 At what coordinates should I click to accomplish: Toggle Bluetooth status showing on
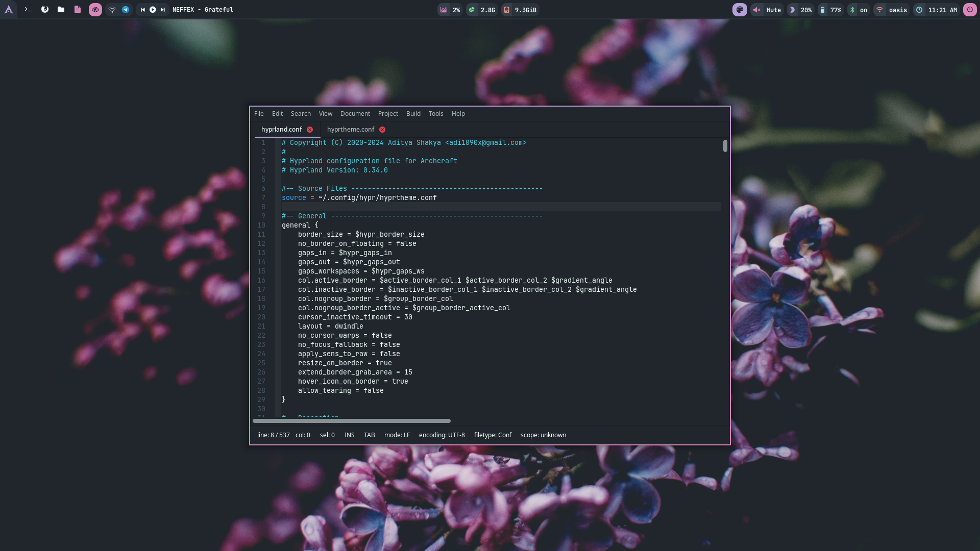tap(858, 10)
